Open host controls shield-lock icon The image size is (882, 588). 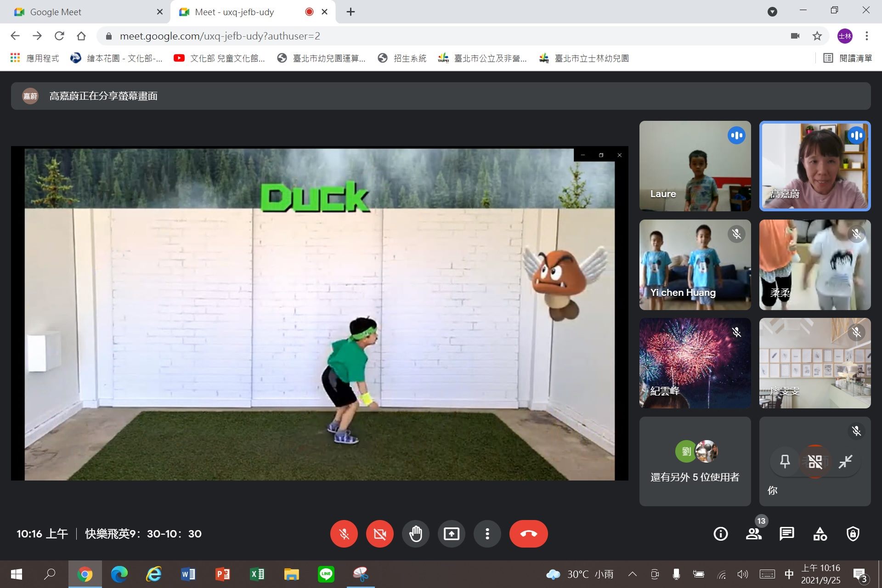(x=853, y=534)
